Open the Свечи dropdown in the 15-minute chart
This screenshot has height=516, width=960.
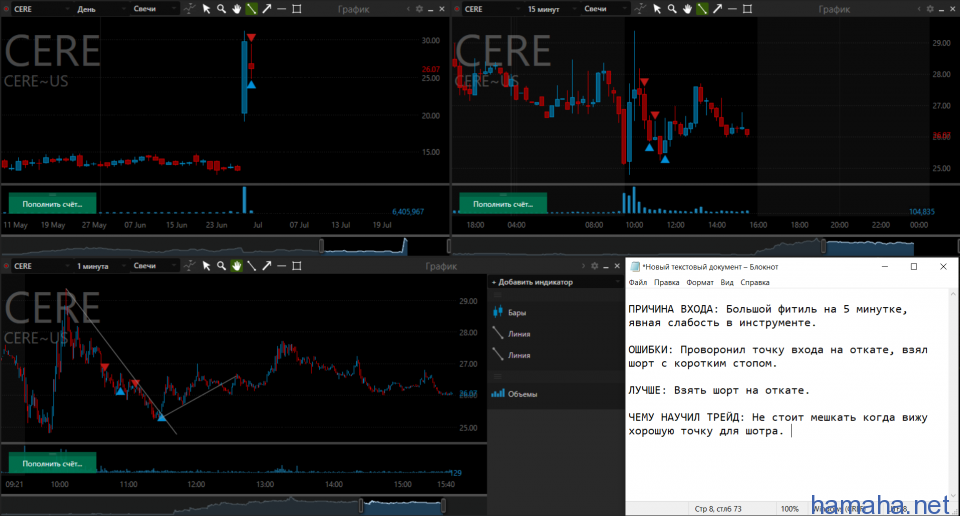click(x=605, y=9)
